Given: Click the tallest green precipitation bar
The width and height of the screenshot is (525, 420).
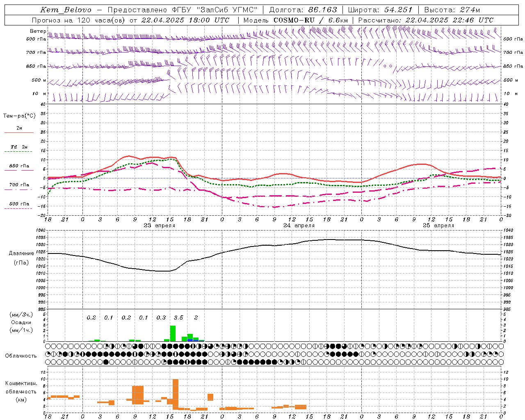Looking at the screenshot, I should [x=173, y=333].
